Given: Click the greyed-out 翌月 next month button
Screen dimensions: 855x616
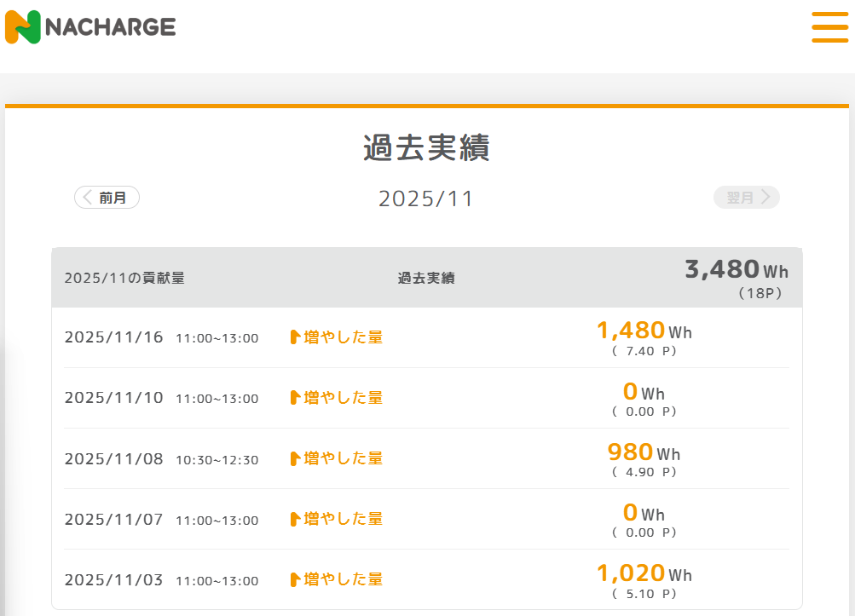Looking at the screenshot, I should coord(747,198).
